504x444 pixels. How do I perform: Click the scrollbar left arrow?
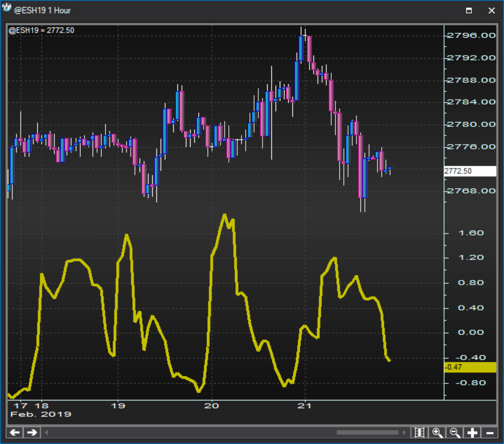pyautogui.click(x=46, y=432)
